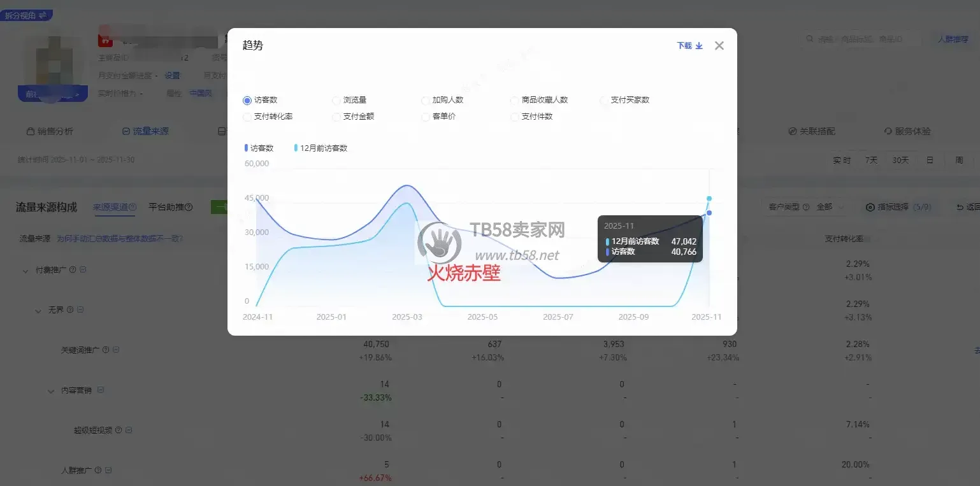Screen dimensions: 980x486
Task: Select 支付转化率 radio option
Action: coord(247,117)
